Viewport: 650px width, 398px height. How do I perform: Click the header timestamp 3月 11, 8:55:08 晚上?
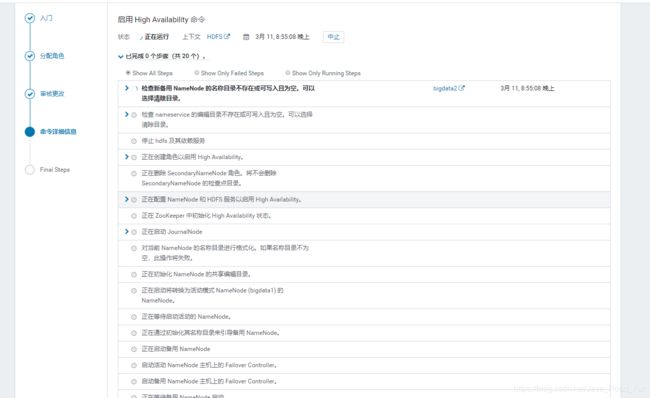point(282,37)
